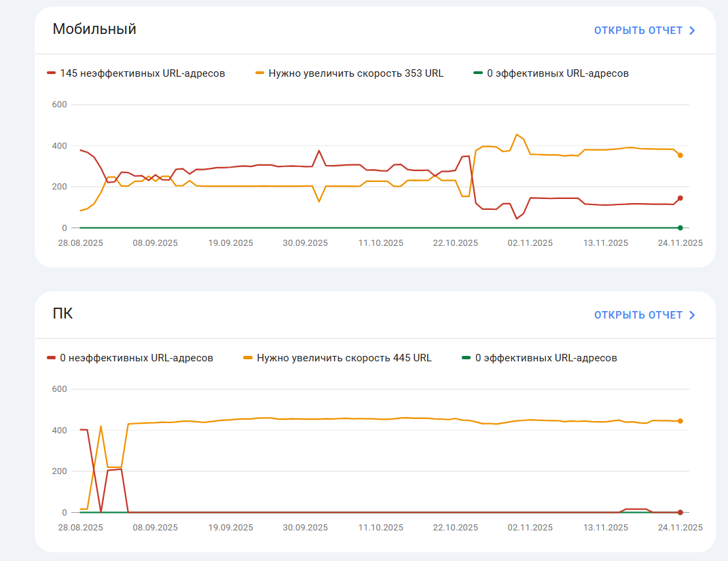
Task: Click orange legend swatch in Мобильный chart
Action: (x=260, y=73)
